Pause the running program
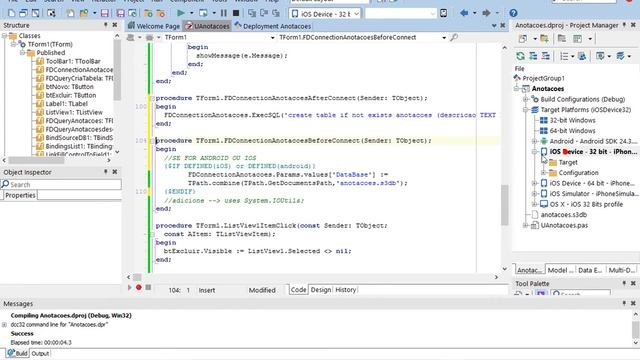The width and height of the screenshot is (640, 360). coord(224,13)
